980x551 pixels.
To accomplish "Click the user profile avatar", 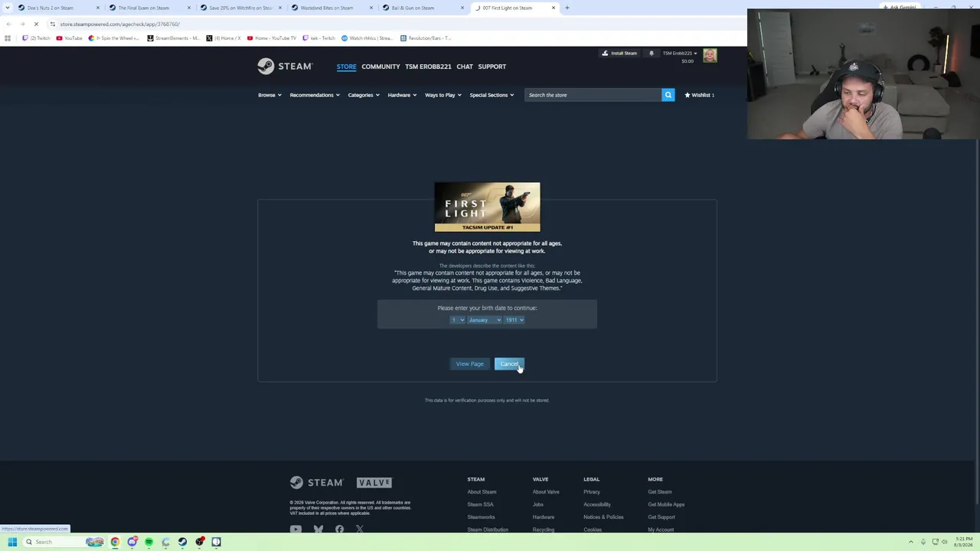I will pyautogui.click(x=710, y=55).
